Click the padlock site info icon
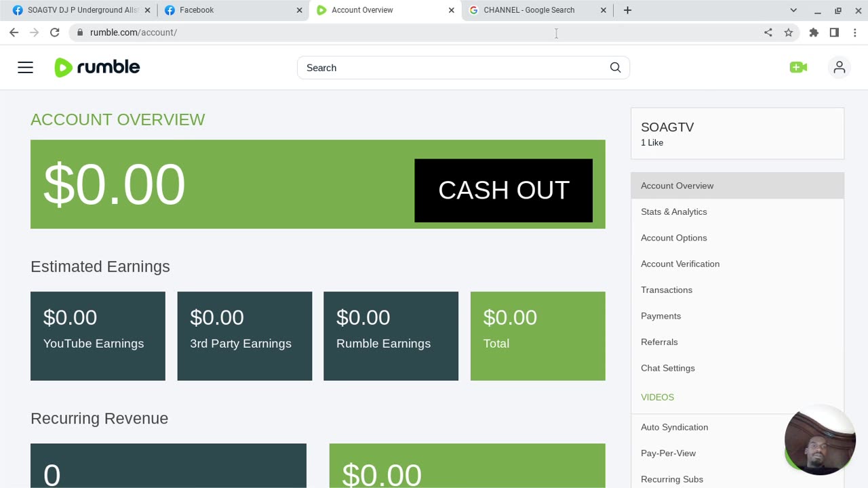The height and width of the screenshot is (488, 868). (80, 33)
